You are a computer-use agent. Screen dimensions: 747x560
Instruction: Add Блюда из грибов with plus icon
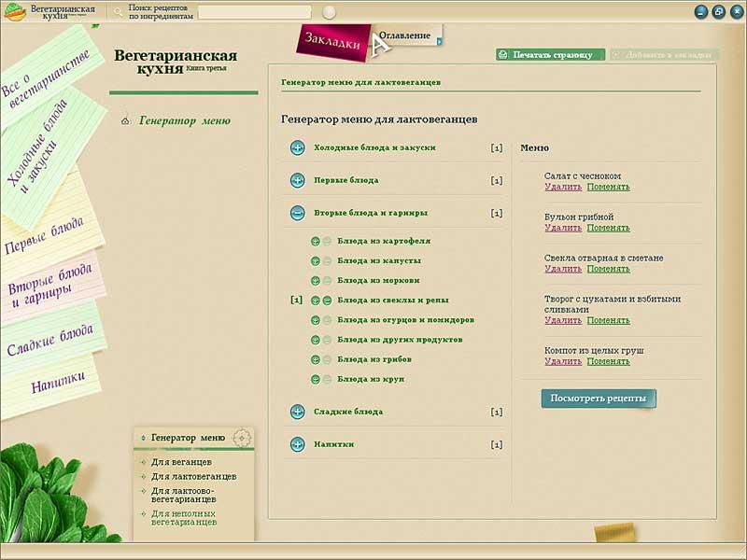pyautogui.click(x=316, y=359)
